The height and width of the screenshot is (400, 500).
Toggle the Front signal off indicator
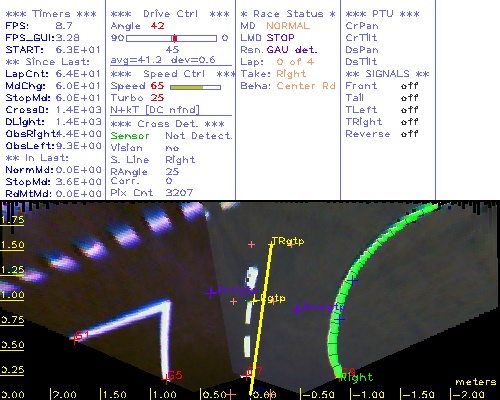coord(409,86)
